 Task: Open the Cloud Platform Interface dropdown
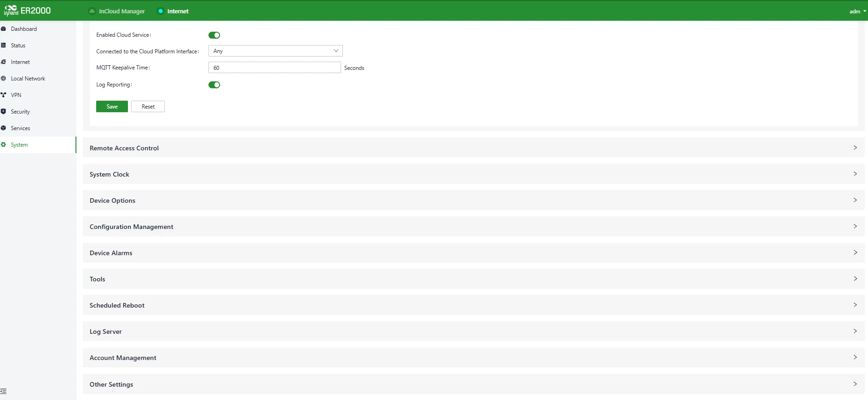click(x=275, y=51)
